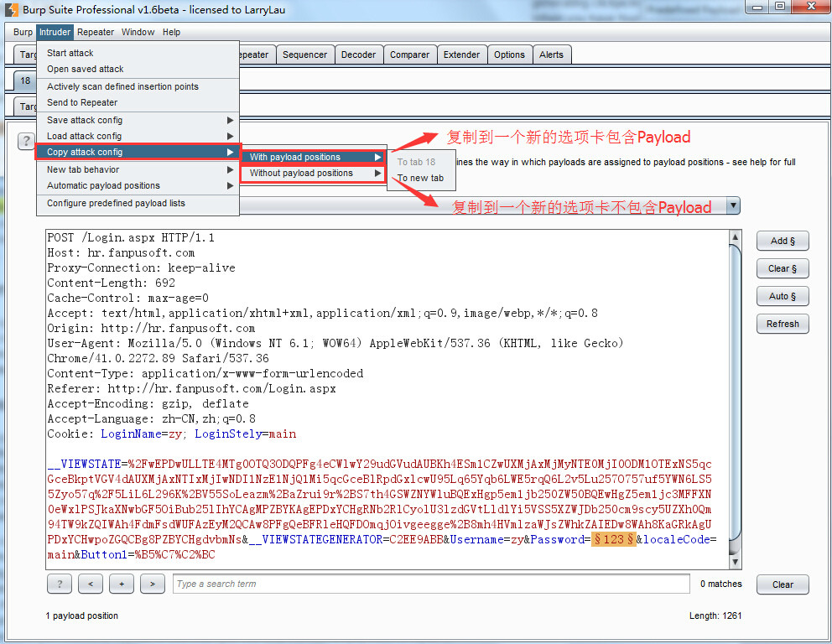The width and height of the screenshot is (832, 644).
Task: Switch to the Sequencer tab
Action: (305, 55)
